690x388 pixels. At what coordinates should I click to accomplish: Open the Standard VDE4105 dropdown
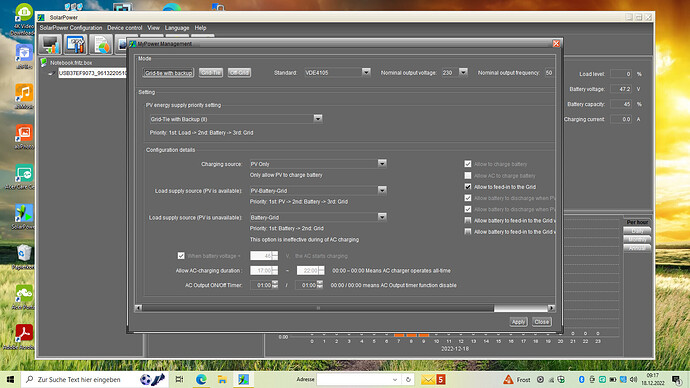pos(366,72)
